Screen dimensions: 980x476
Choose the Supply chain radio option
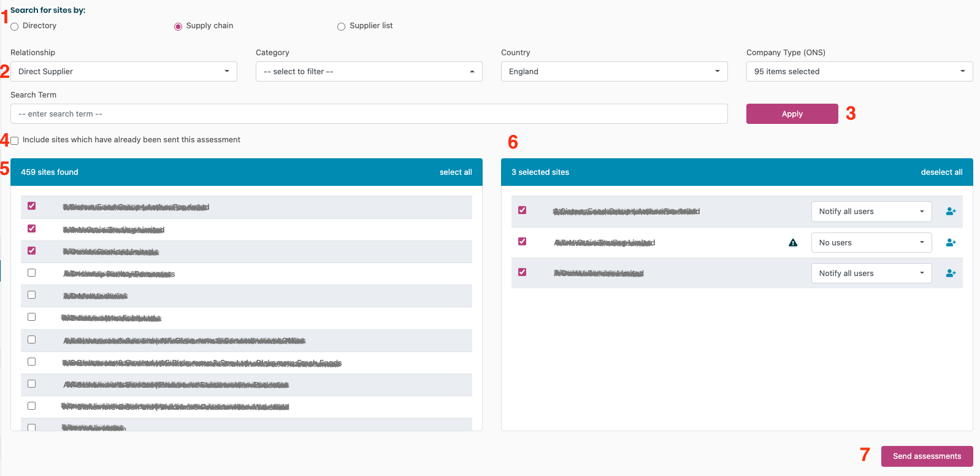[178, 26]
